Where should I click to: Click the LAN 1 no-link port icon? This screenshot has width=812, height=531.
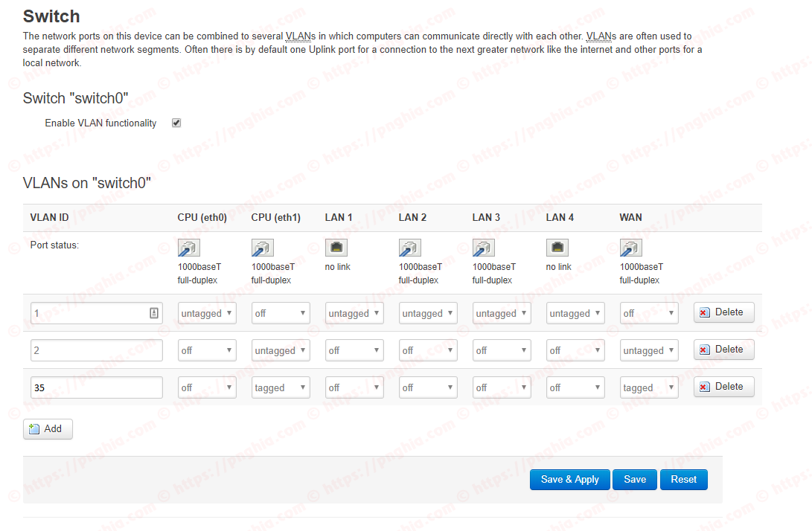[x=336, y=248]
